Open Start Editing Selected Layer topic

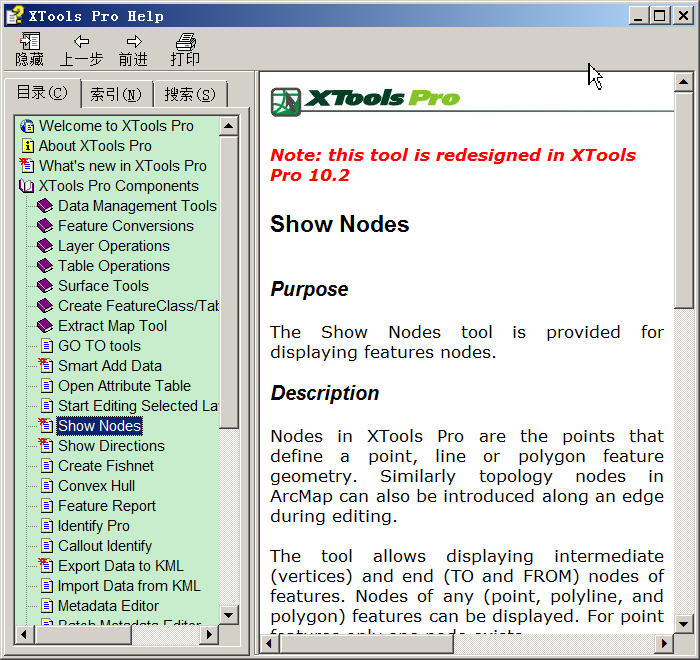(138, 406)
